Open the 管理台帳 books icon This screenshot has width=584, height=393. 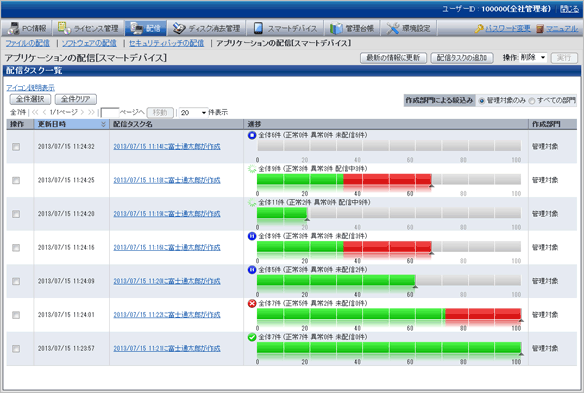pos(336,28)
